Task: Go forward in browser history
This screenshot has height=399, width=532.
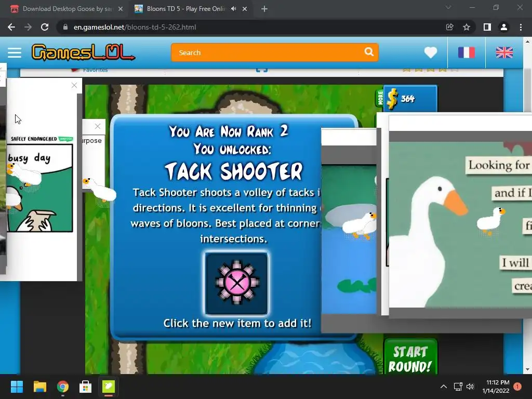Action: coord(28,27)
